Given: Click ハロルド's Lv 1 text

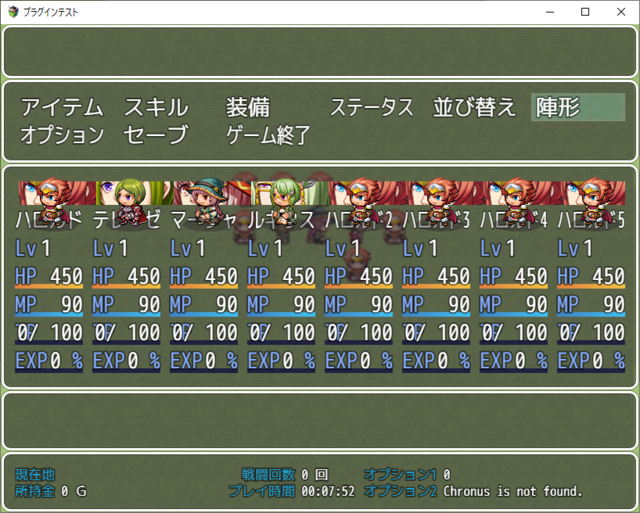Looking at the screenshot, I should coord(33,249).
